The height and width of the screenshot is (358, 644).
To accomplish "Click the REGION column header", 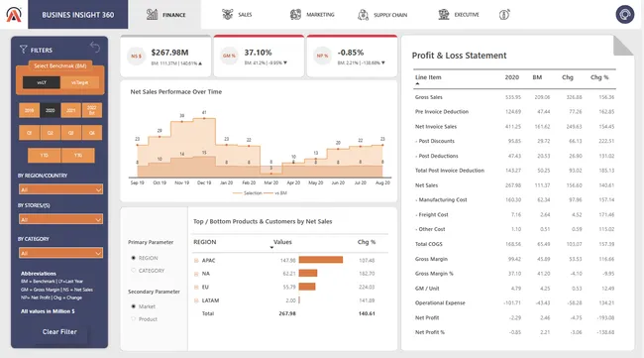I will [x=204, y=242].
